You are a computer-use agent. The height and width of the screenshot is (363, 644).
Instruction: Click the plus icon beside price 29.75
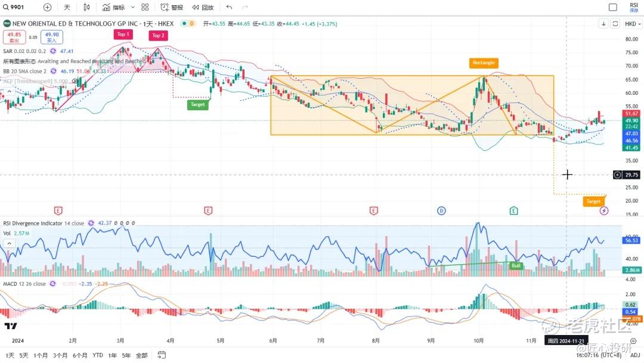(617, 175)
